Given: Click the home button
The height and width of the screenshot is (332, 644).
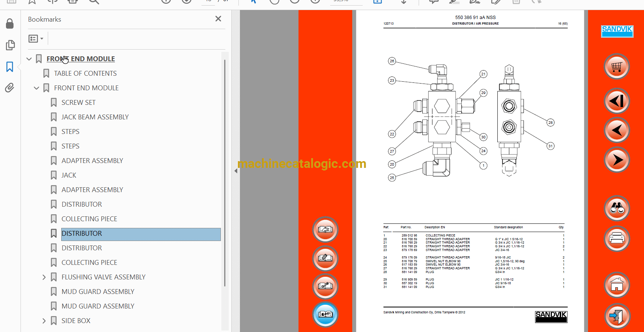Looking at the screenshot, I should tap(617, 285).
